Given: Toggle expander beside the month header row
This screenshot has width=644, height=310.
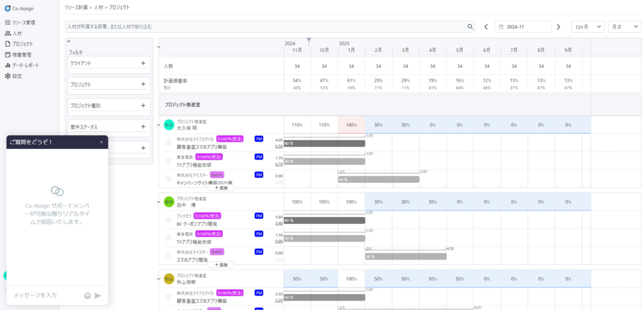Looking at the screenshot, I should [x=159, y=47].
